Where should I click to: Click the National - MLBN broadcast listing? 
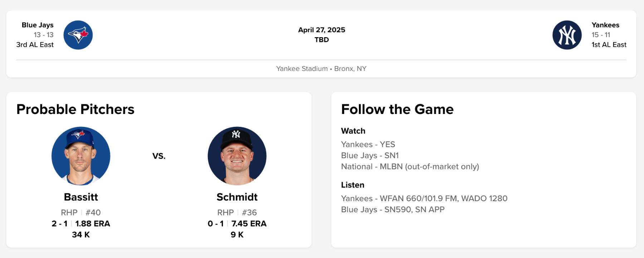coord(410,167)
